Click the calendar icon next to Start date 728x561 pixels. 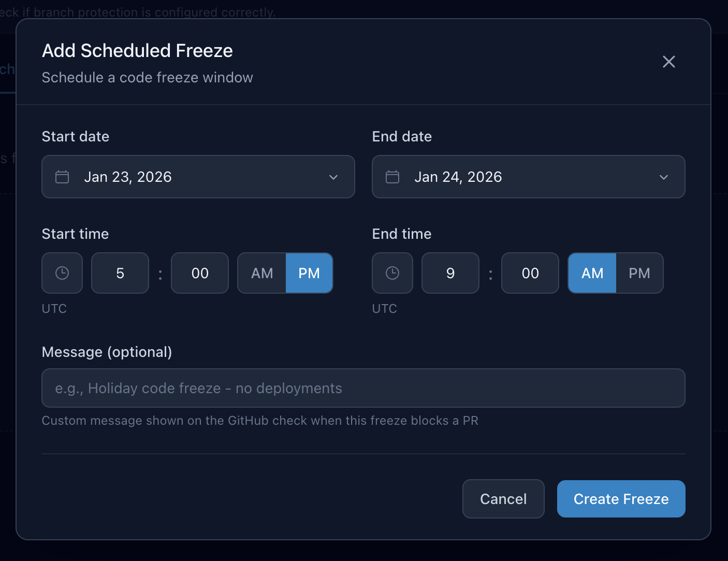(x=62, y=177)
